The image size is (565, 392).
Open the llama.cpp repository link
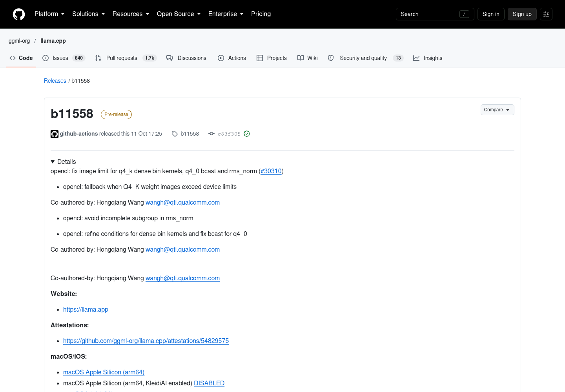click(53, 41)
